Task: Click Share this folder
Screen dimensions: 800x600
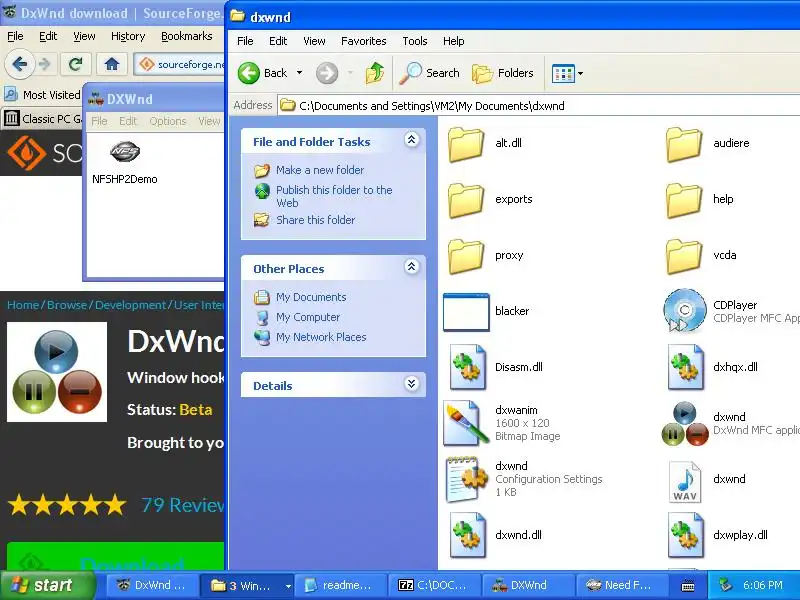Action: pos(315,220)
